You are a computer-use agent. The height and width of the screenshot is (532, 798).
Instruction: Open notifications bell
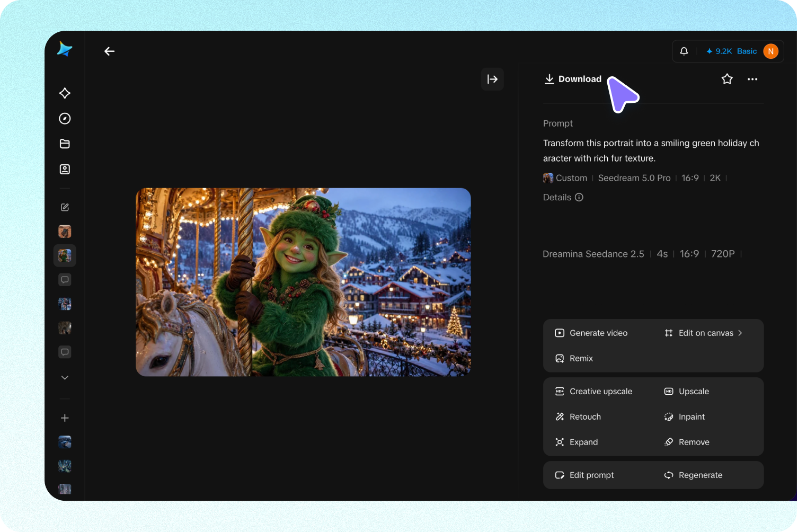pos(684,51)
